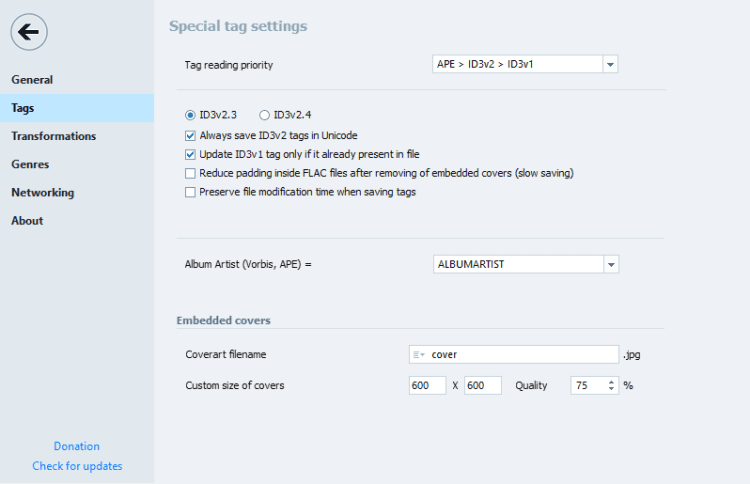Toggle Always save ID3v2 tags in Unicode
The height and width of the screenshot is (484, 750).
[x=191, y=135]
